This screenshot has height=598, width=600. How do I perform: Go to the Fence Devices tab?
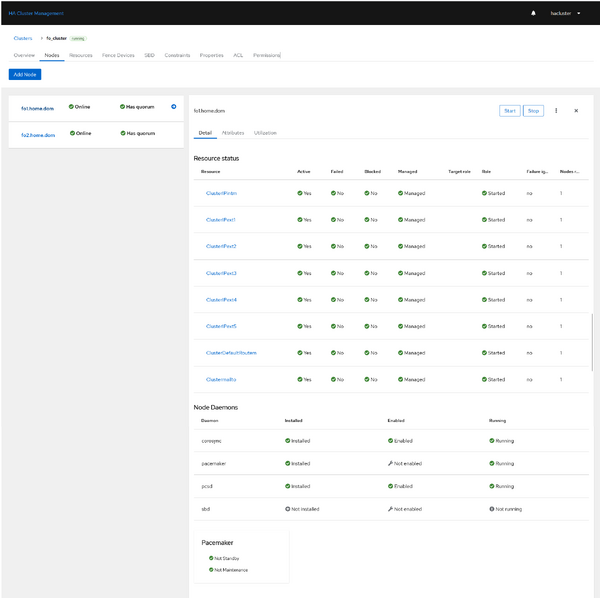pyautogui.click(x=118, y=55)
